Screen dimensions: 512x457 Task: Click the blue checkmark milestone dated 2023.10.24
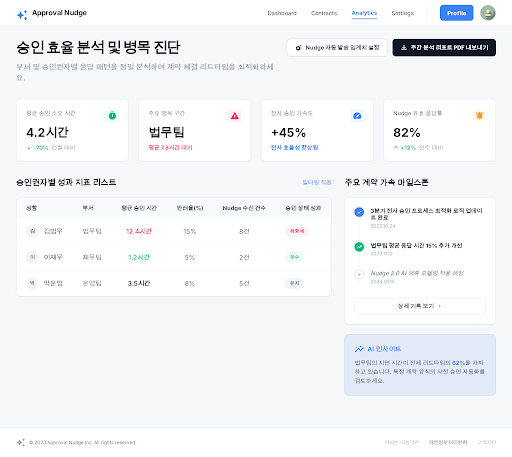(359, 212)
